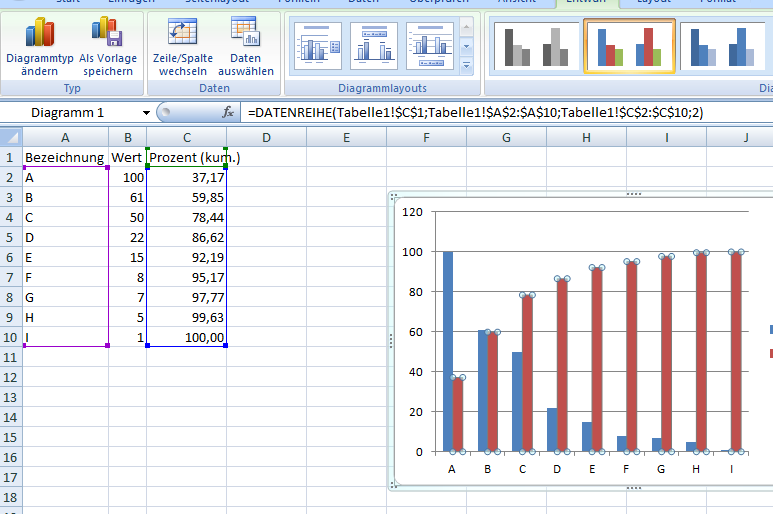The image size is (773, 514).
Task: Select column C header
Action: (x=187, y=138)
